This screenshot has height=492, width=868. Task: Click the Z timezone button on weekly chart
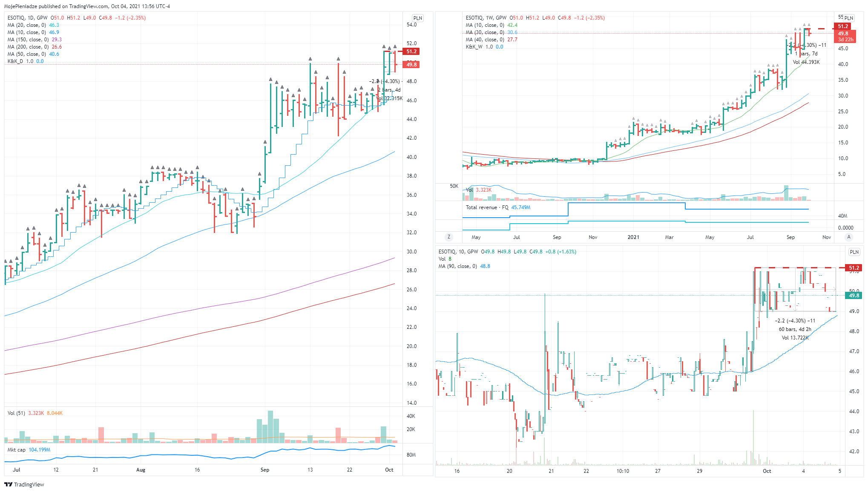(448, 237)
